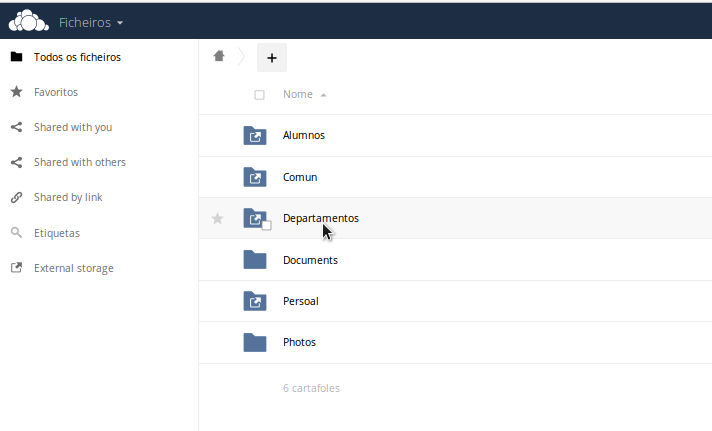This screenshot has width=712, height=431.
Task: Click the Persoal external folder icon
Action: coord(255,301)
